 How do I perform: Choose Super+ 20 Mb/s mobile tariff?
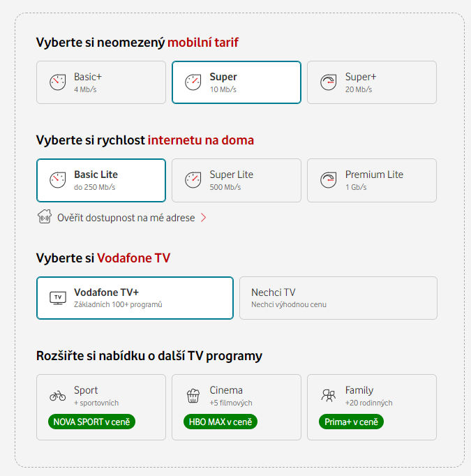pyautogui.click(x=372, y=82)
